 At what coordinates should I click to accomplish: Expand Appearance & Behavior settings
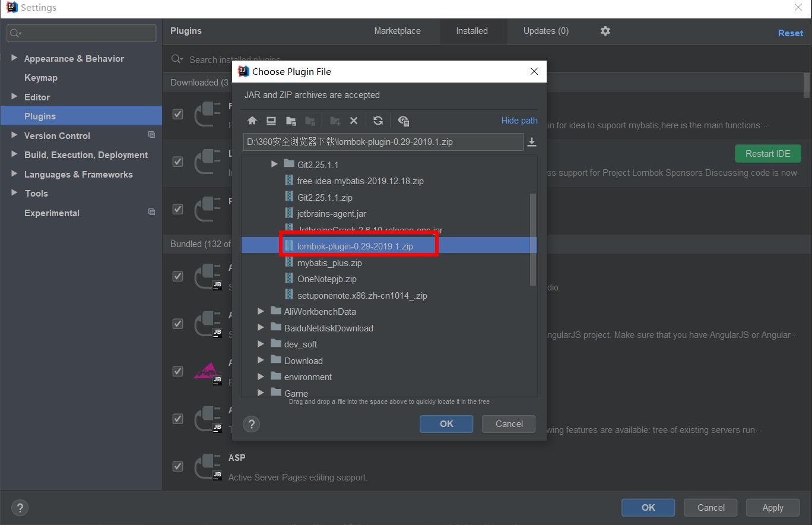[x=14, y=58]
